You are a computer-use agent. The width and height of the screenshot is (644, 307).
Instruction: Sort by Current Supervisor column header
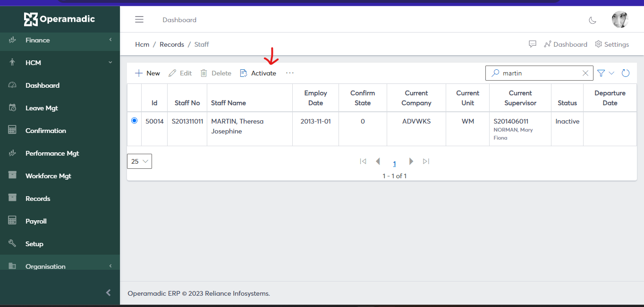[520, 98]
